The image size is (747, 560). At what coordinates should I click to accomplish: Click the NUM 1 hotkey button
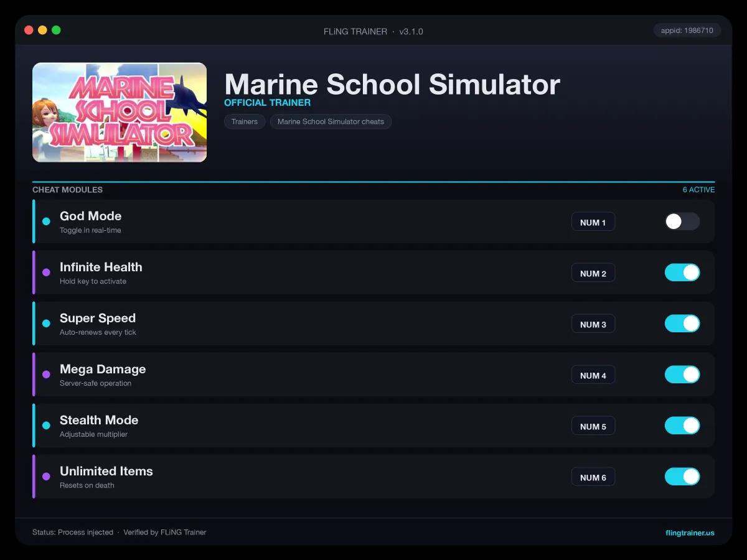tap(593, 222)
